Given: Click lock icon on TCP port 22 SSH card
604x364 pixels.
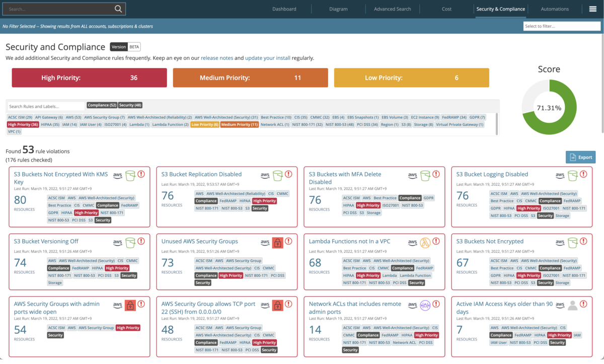Looking at the screenshot, I should pyautogui.click(x=277, y=305).
